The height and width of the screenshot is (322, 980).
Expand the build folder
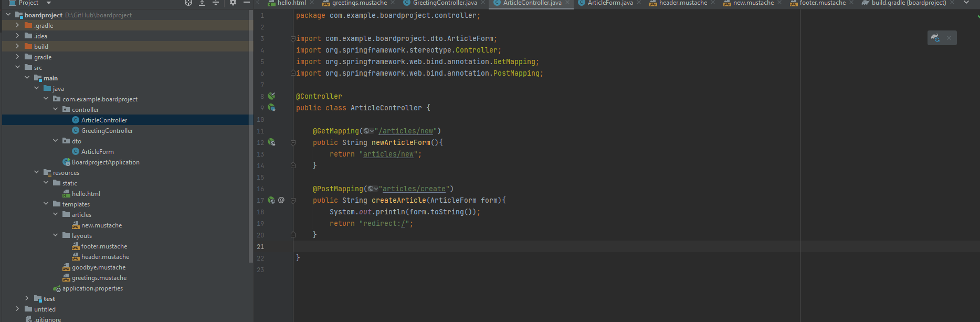(x=17, y=46)
